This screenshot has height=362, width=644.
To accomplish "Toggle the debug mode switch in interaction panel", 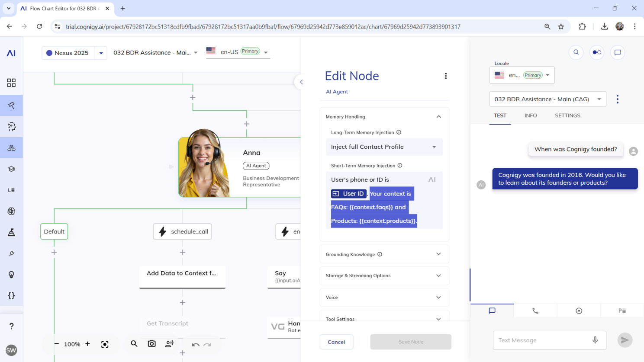I will coord(597,52).
